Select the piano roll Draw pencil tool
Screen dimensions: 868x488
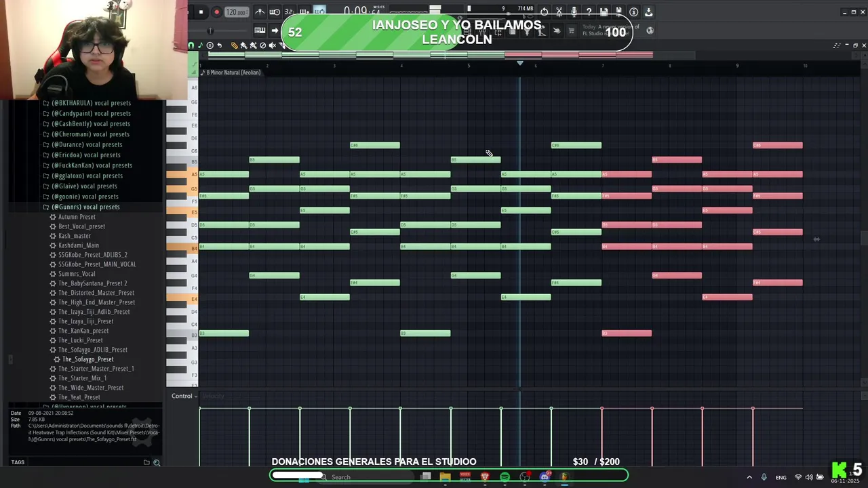(234, 45)
